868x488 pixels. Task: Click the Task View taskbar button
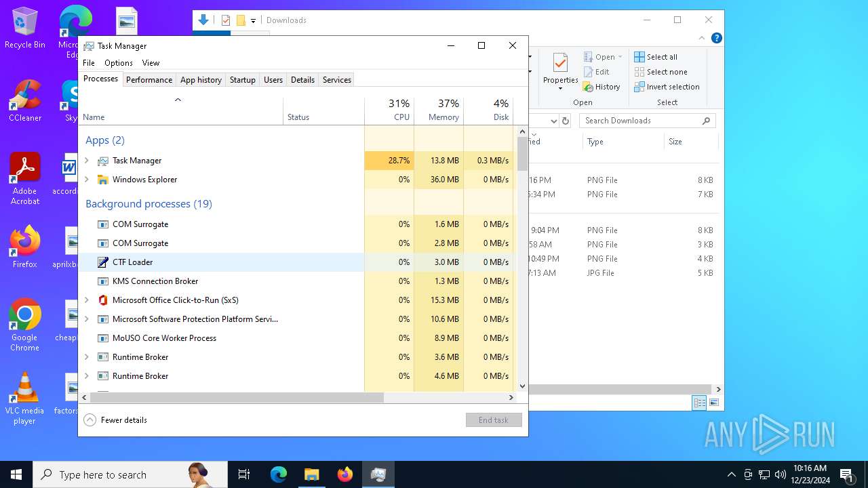(x=244, y=474)
